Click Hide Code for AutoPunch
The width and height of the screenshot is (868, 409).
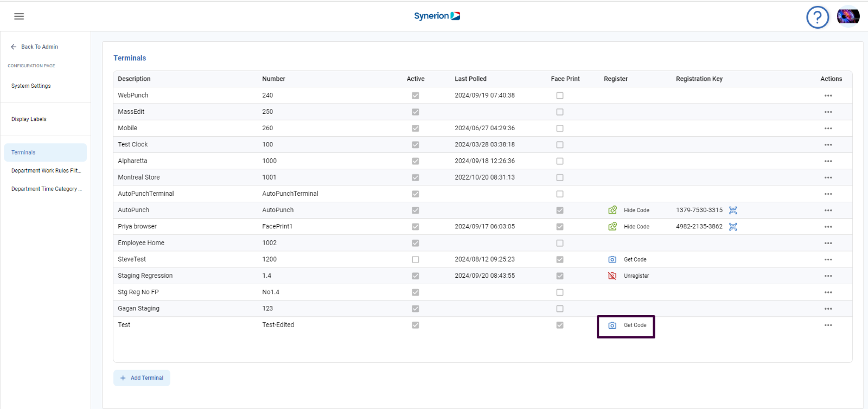[636, 210]
